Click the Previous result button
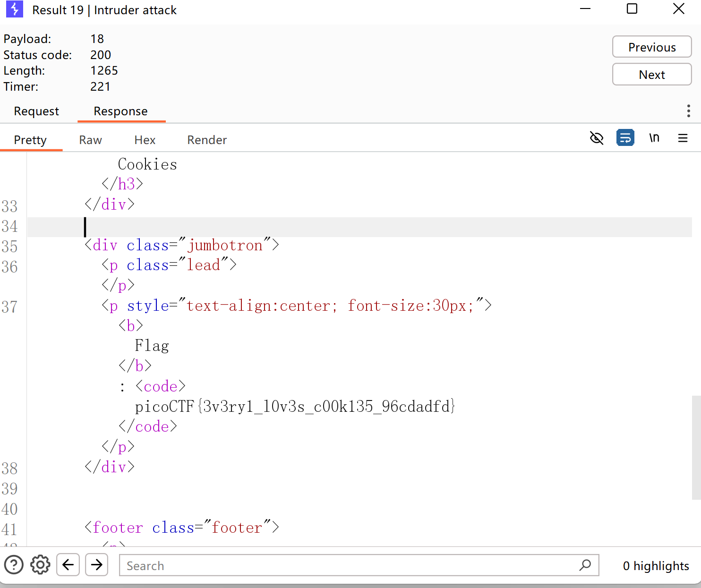701x588 pixels. point(652,47)
